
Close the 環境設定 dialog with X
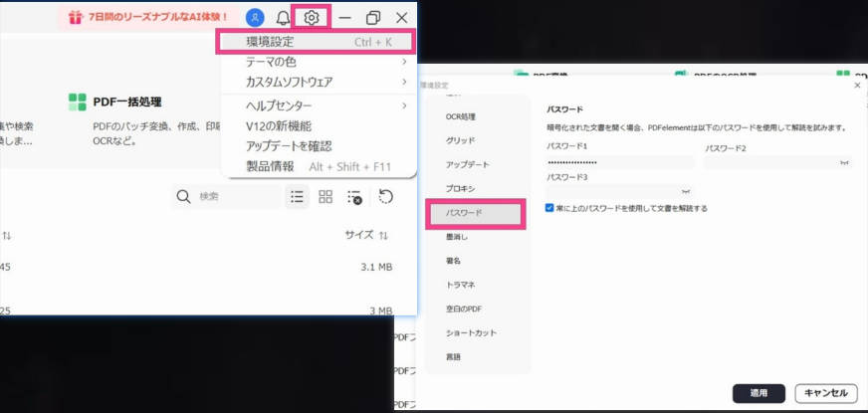click(857, 86)
